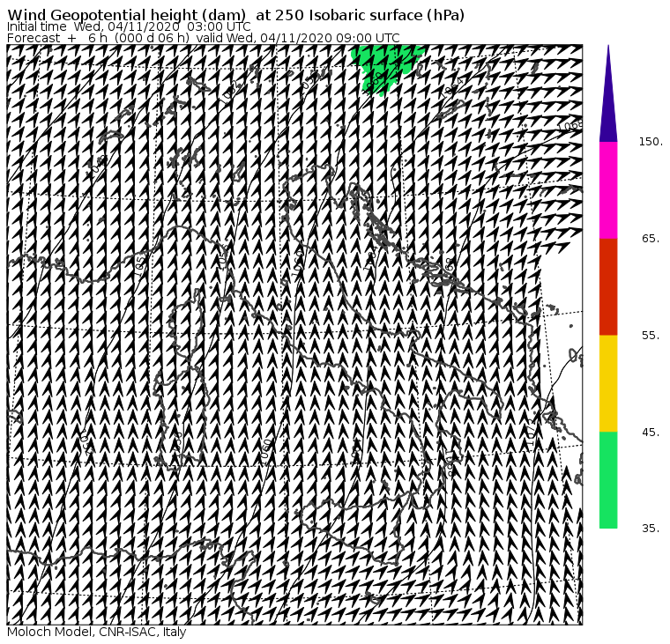Image resolution: width=670 pixels, height=644 pixels.
Task: Click the green color bar segment
Action: point(608,479)
